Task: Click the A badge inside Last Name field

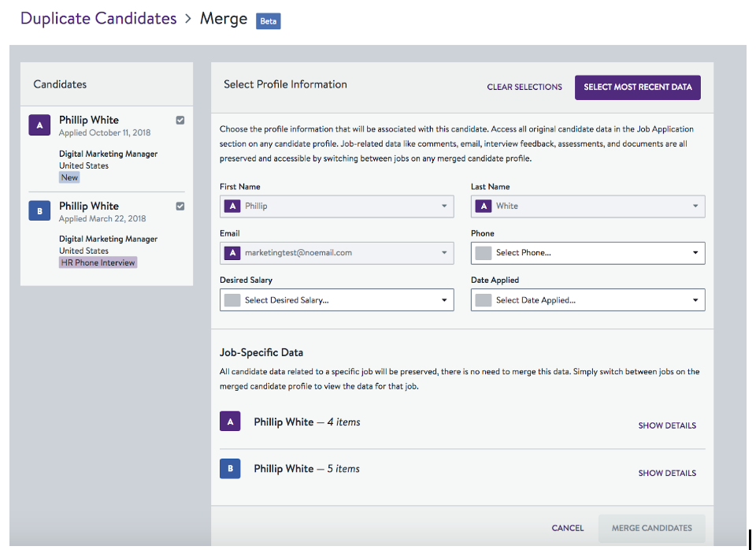Action: pos(484,206)
